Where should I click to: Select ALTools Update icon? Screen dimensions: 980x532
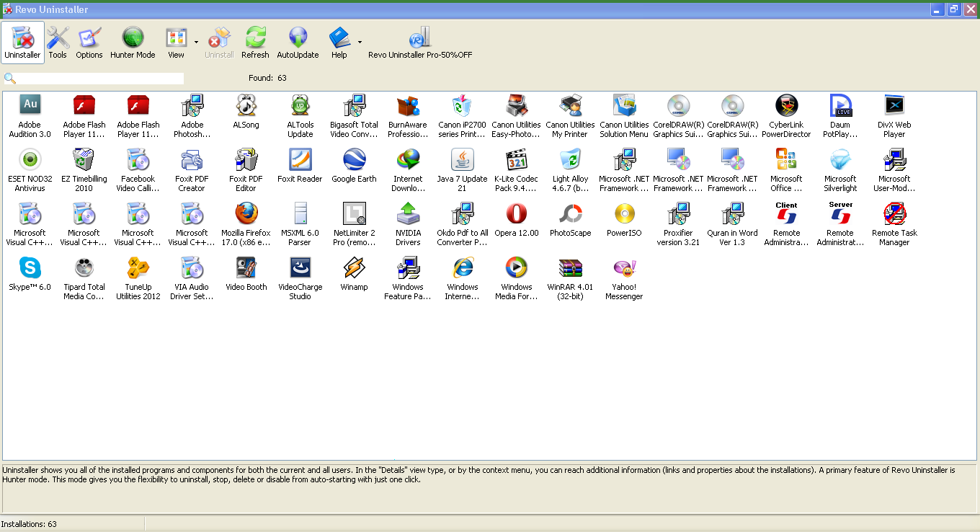point(300,105)
